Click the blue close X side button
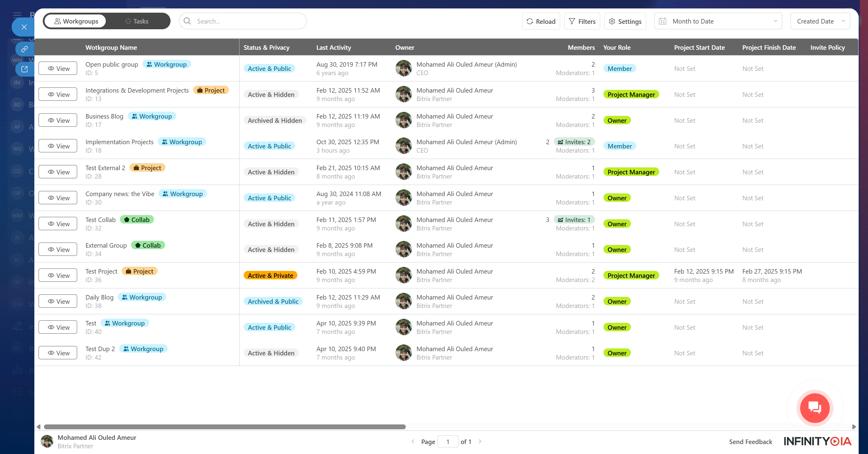 pos(24,27)
